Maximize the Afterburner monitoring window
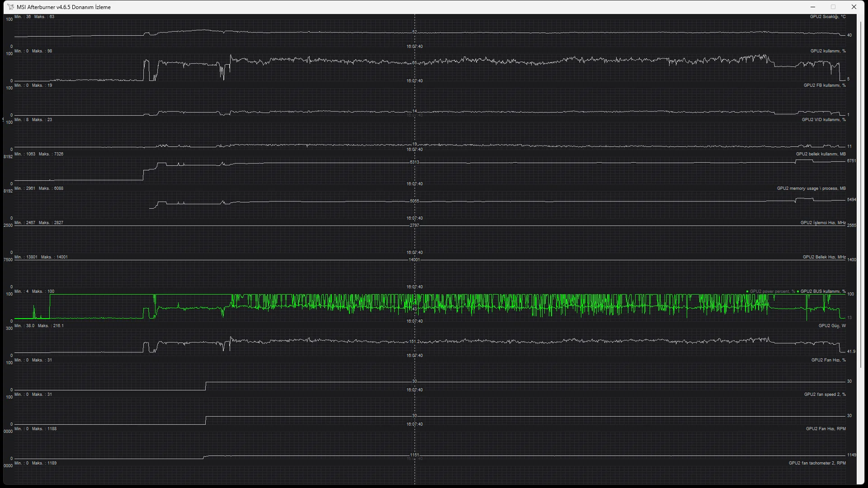The image size is (868, 488). click(833, 7)
